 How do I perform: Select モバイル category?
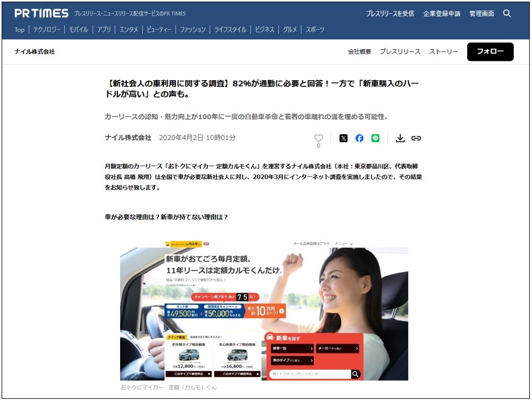tap(79, 30)
